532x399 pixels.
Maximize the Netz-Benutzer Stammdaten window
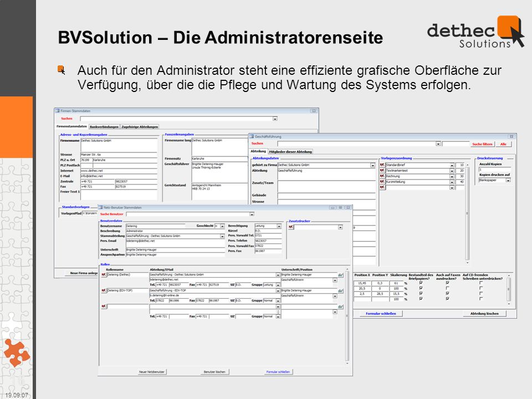340,208
